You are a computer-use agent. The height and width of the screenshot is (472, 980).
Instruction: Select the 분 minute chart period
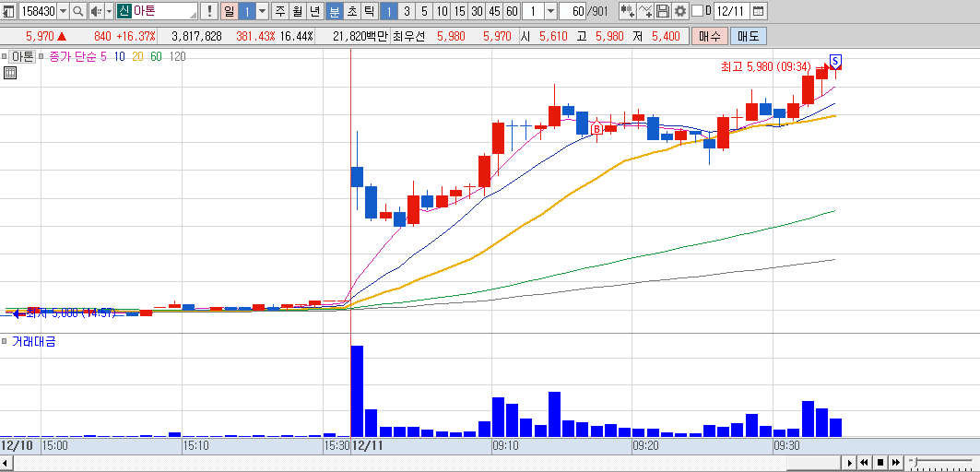point(335,11)
